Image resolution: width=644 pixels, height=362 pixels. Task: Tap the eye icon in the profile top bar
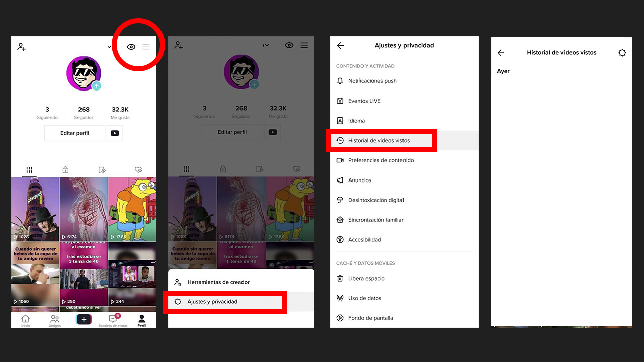pyautogui.click(x=131, y=47)
